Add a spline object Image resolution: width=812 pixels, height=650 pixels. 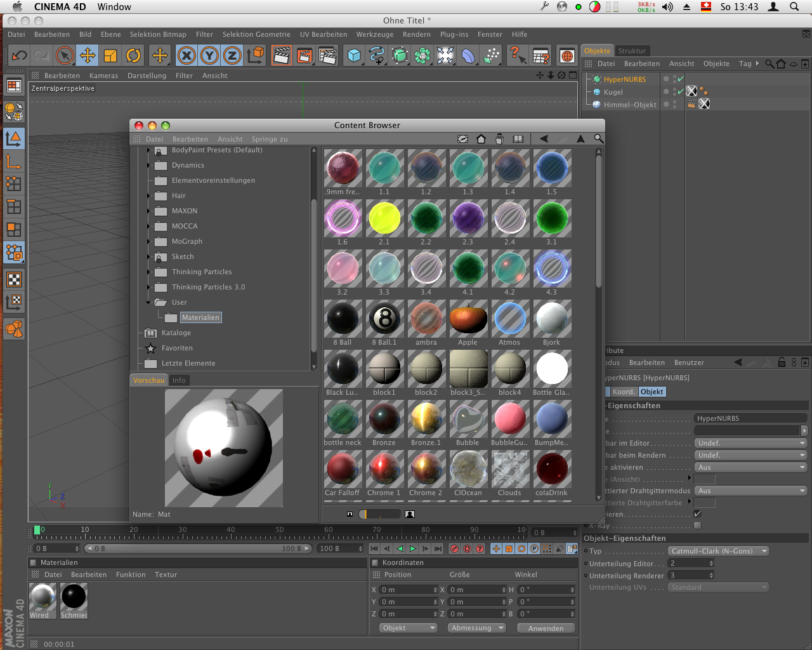377,56
